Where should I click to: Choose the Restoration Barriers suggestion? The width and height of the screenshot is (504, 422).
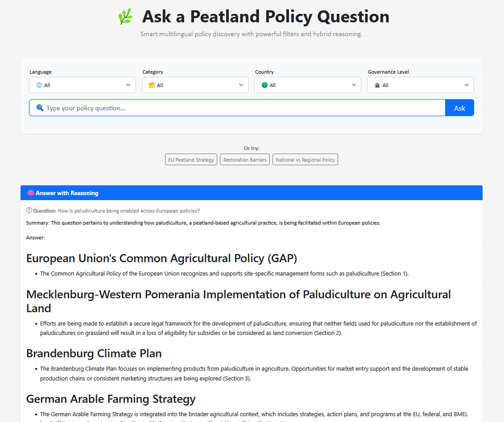pyautogui.click(x=245, y=160)
